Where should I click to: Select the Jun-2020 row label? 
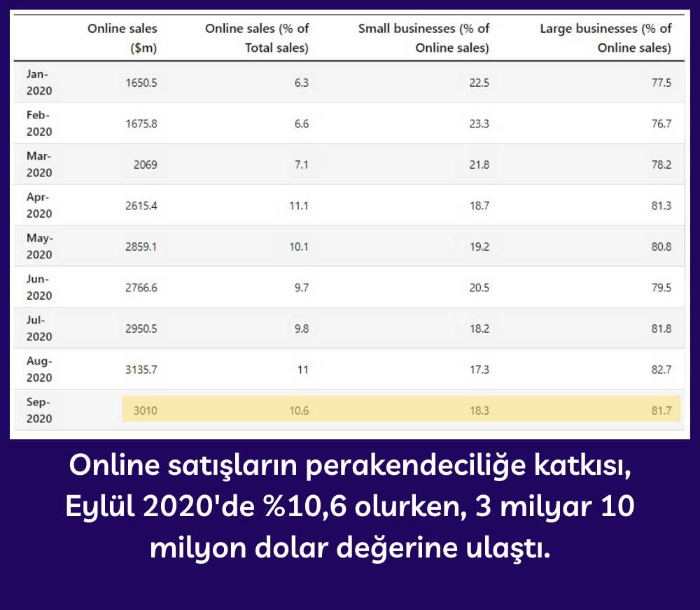39,287
